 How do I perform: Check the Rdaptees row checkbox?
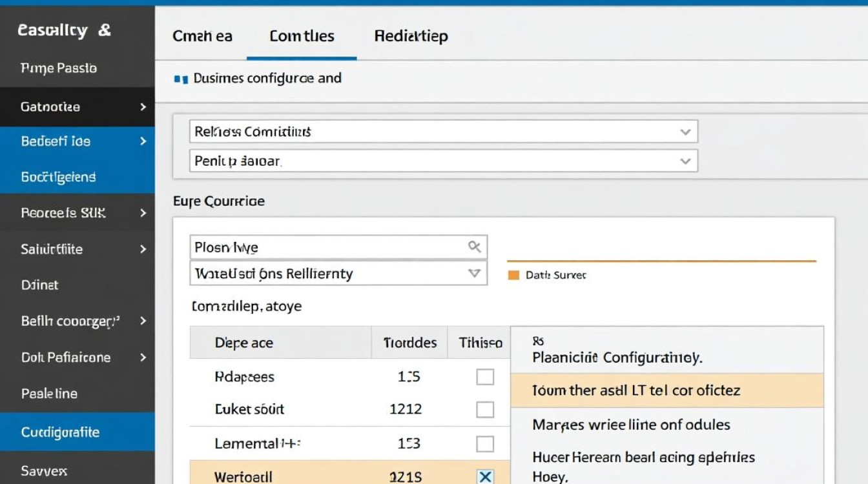(485, 377)
